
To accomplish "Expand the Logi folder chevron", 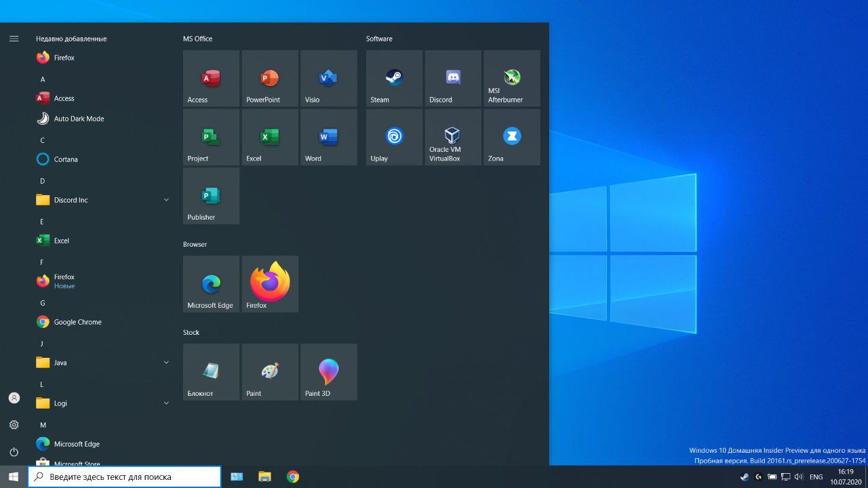I will 166,403.
